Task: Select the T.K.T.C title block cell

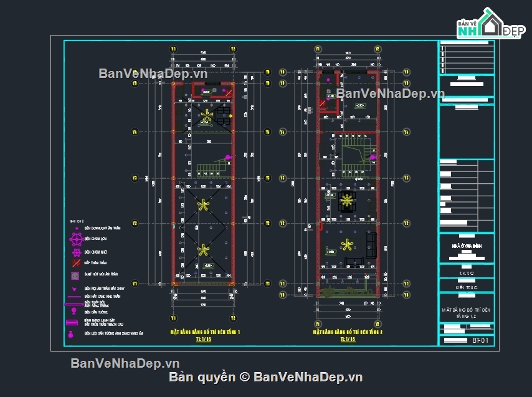Action: click(x=466, y=273)
